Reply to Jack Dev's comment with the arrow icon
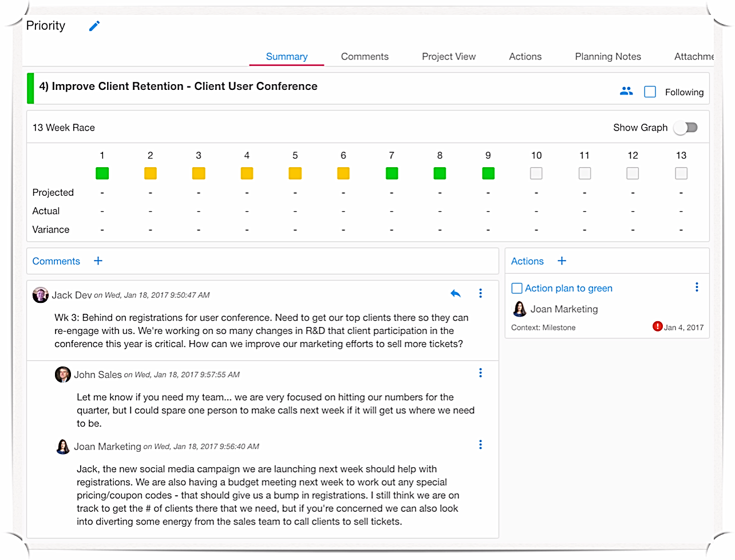The image size is (735, 560). pos(456,294)
